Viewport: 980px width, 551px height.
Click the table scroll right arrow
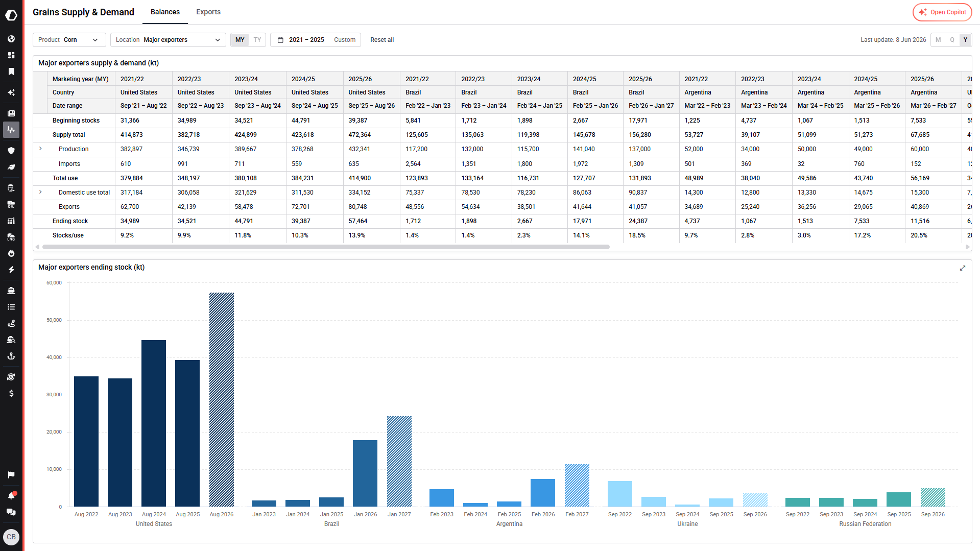pyautogui.click(x=967, y=247)
